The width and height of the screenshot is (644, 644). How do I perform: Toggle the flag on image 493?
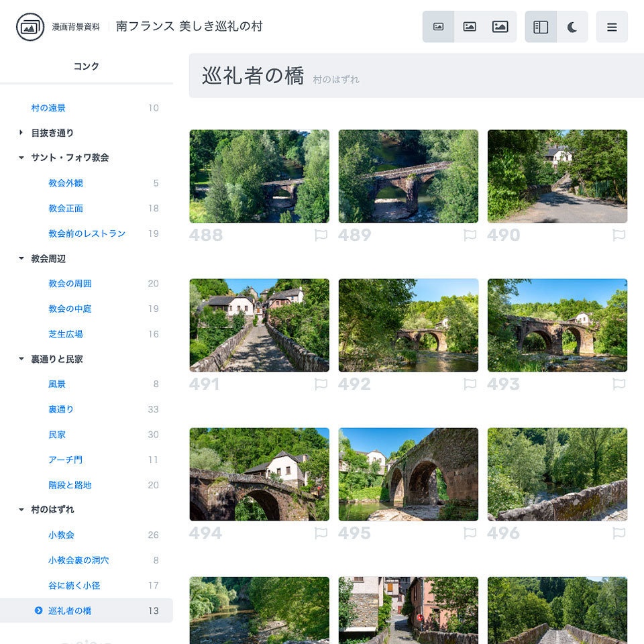tap(619, 384)
